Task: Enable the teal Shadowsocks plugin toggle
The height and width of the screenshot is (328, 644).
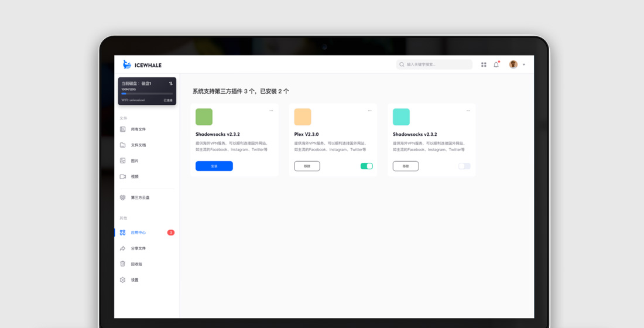Action: point(464,166)
